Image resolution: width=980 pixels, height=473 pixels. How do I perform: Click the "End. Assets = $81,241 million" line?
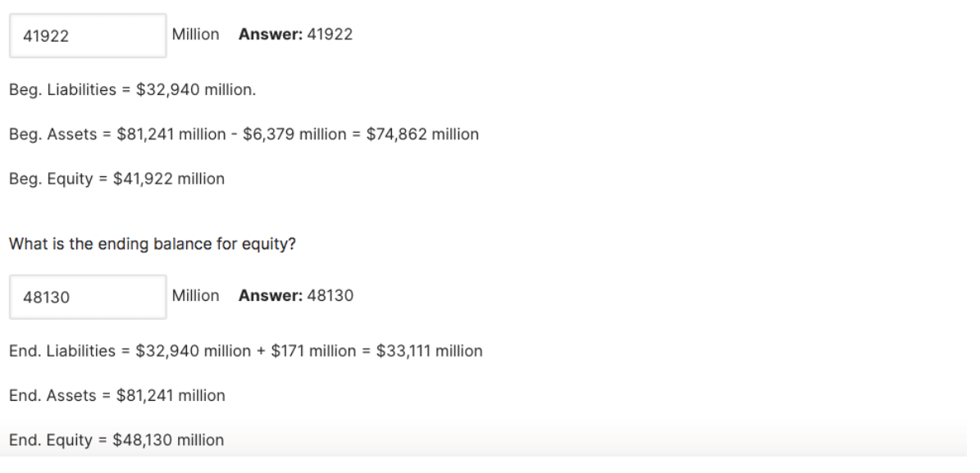116,396
